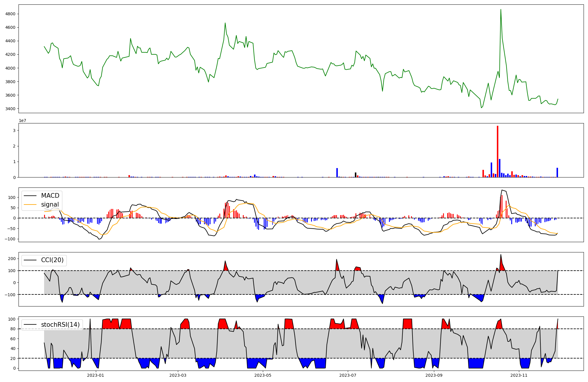Viewport: 588px width, 382px height.
Task: Click the last blue volume bar at far right
Action: pos(557,172)
